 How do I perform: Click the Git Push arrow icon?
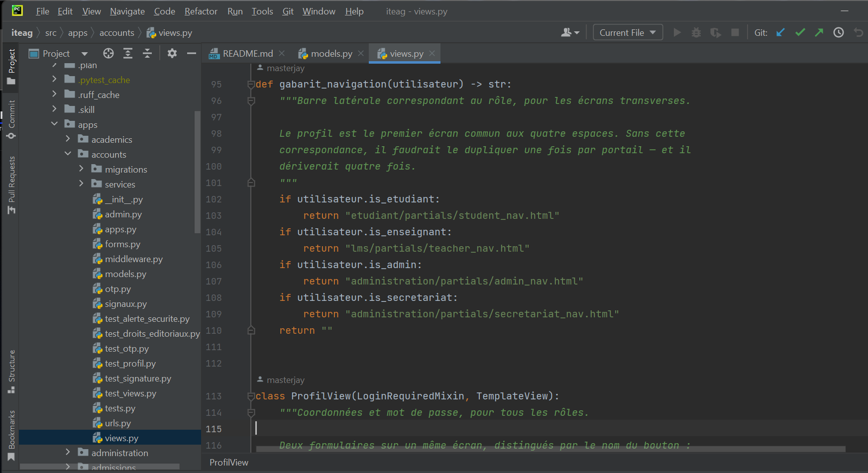[x=819, y=32]
